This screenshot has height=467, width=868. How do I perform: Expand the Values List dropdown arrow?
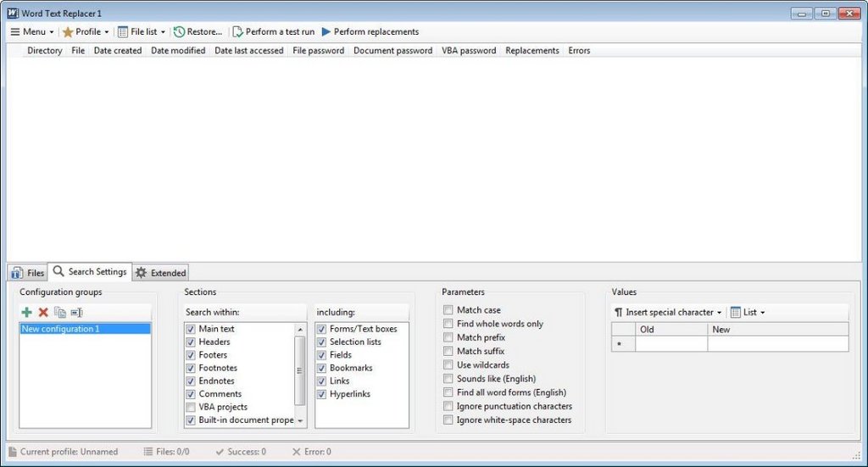click(762, 313)
